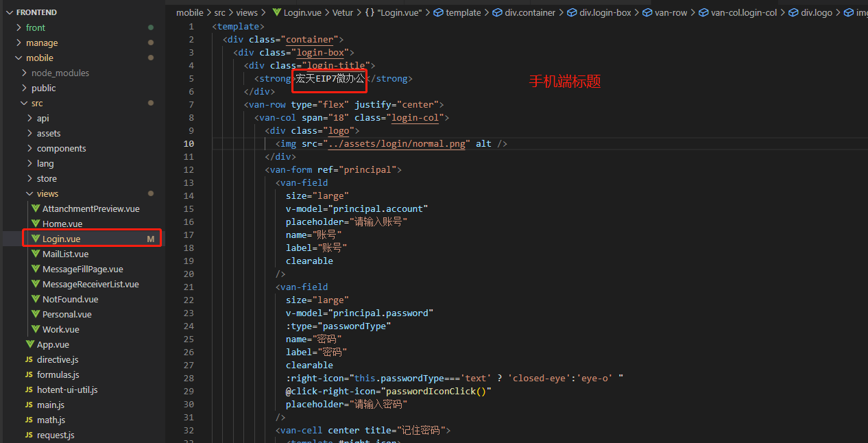Click the Vue icon in breadcrumb before Login.vue
Image resolution: width=868 pixels, height=443 pixels.
pyautogui.click(x=277, y=12)
